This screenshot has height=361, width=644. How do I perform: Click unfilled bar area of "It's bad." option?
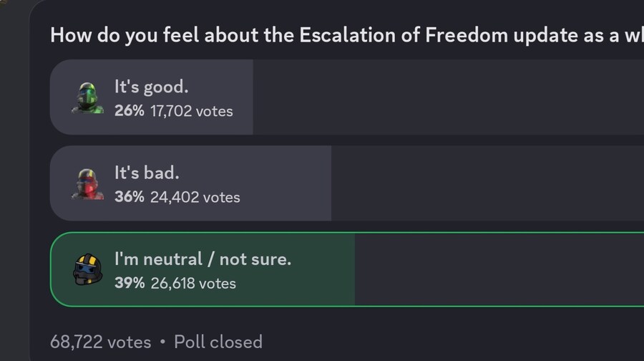tap(487, 183)
